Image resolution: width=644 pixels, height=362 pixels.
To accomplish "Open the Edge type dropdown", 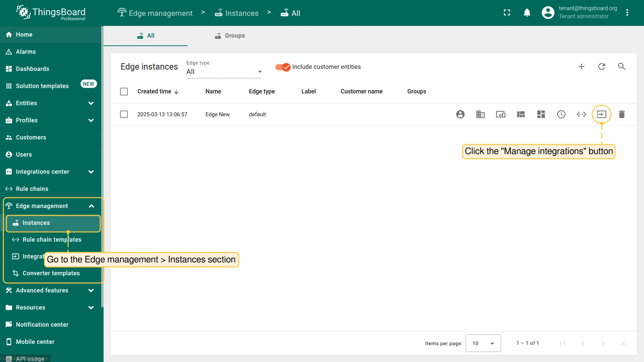I will [x=224, y=72].
